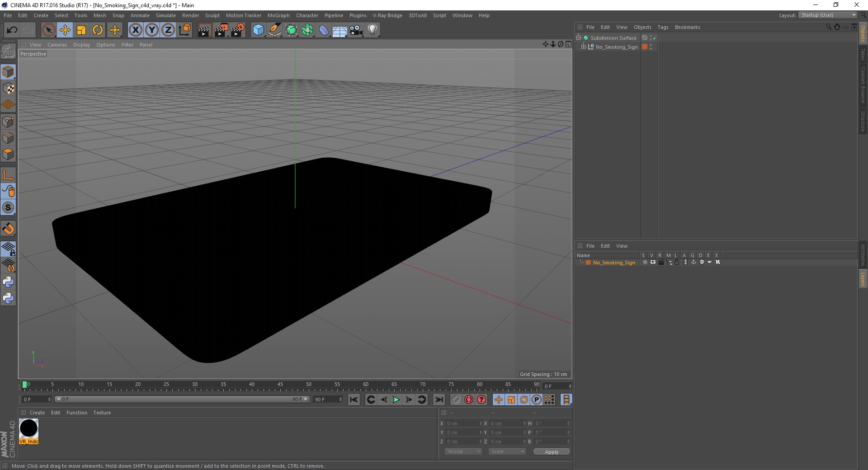This screenshot has height=470, width=868.
Task: Open the World coordinate system dropdown
Action: click(x=463, y=451)
